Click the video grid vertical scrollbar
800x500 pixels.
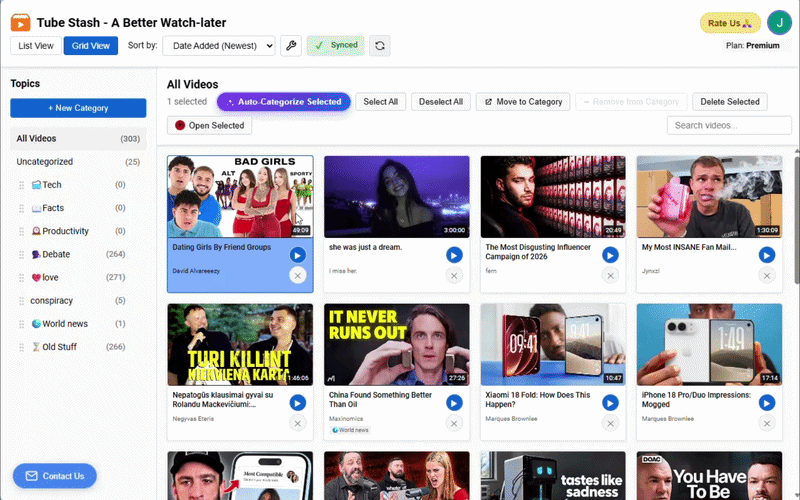pyautogui.click(x=796, y=219)
